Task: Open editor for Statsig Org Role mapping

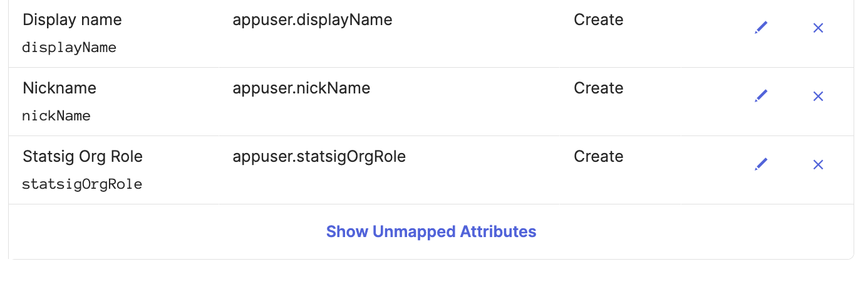Action: coord(761,164)
